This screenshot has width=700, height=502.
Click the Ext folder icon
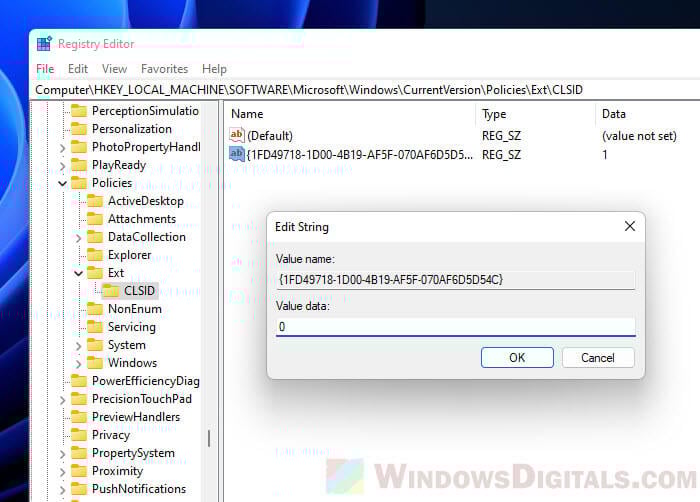[x=95, y=273]
